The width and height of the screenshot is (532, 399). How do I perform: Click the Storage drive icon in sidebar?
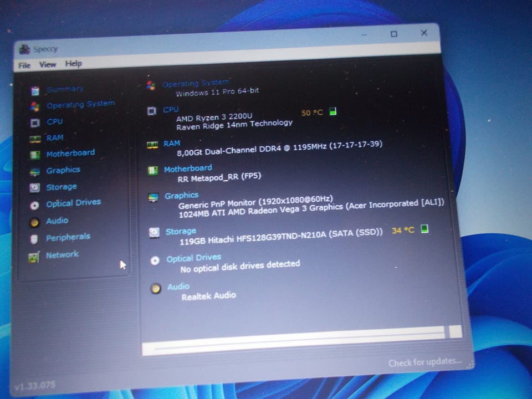34,188
